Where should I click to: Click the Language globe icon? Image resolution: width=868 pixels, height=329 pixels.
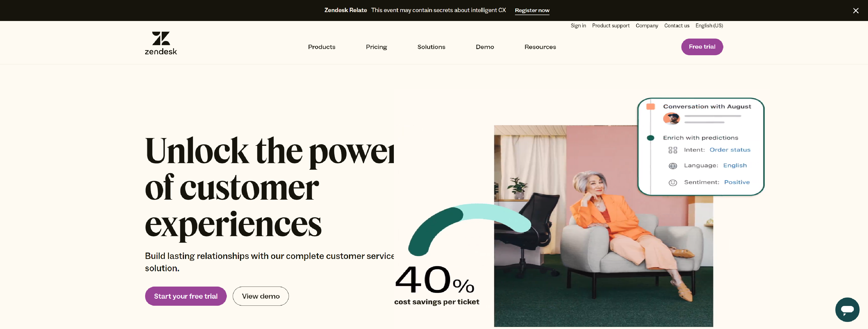pyautogui.click(x=673, y=166)
